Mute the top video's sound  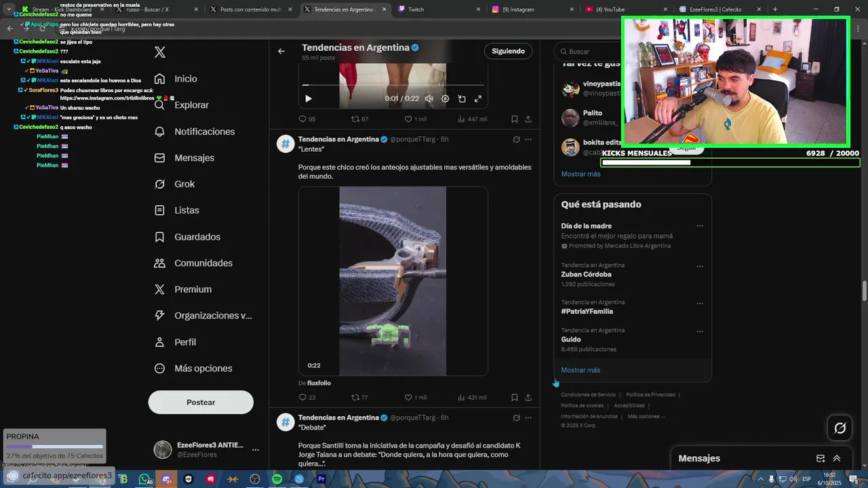pos(429,99)
